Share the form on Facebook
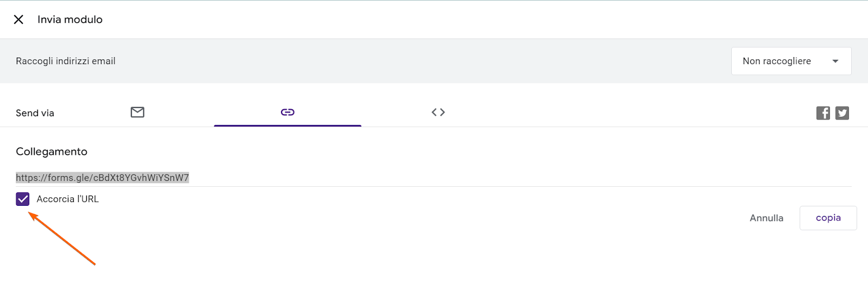 point(823,113)
